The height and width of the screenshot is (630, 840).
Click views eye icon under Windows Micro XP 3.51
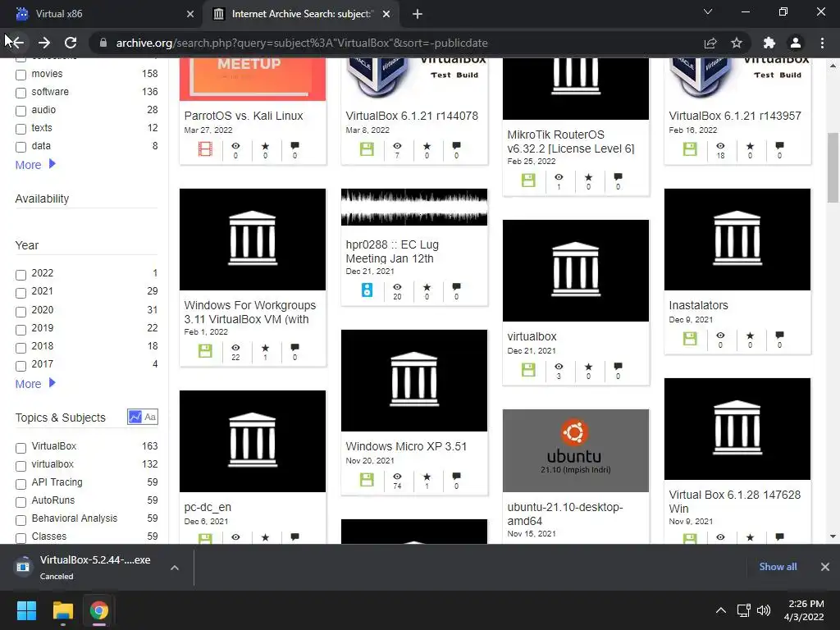(x=397, y=476)
